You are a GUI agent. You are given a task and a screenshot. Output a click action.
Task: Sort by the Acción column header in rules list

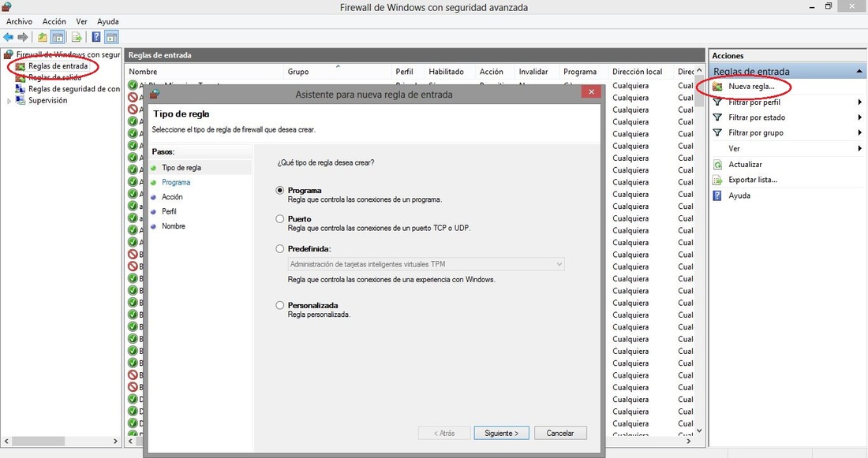(x=495, y=72)
